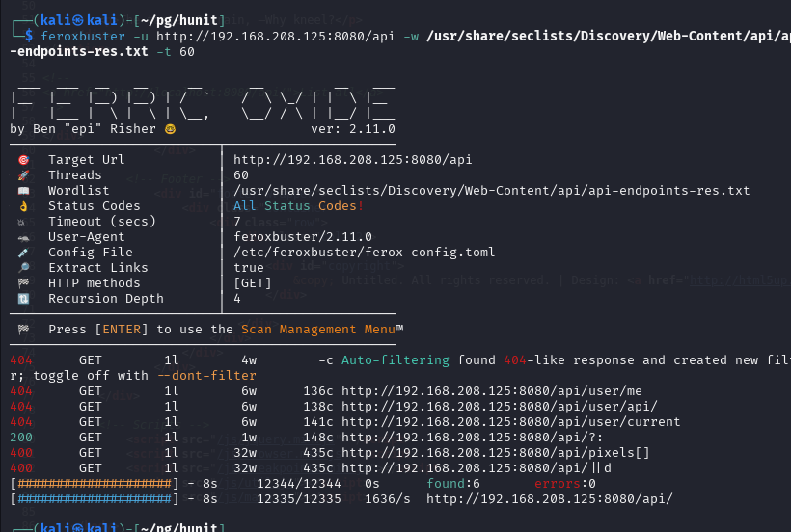
Task: Click the target URL in the feroxbuster command
Action: point(276,37)
